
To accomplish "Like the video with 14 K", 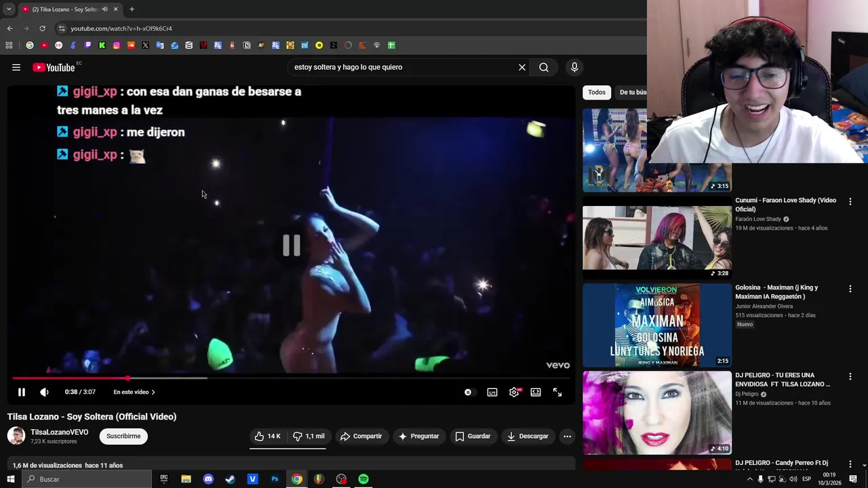I will [x=267, y=436].
